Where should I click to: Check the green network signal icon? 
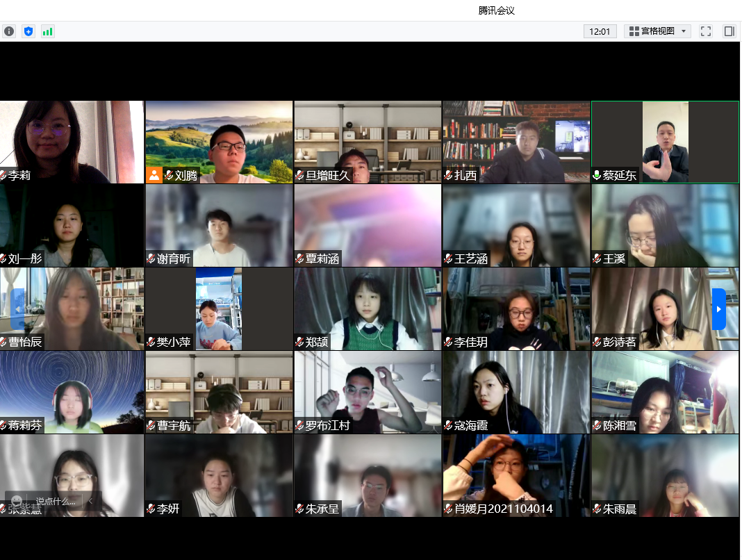pyautogui.click(x=47, y=31)
